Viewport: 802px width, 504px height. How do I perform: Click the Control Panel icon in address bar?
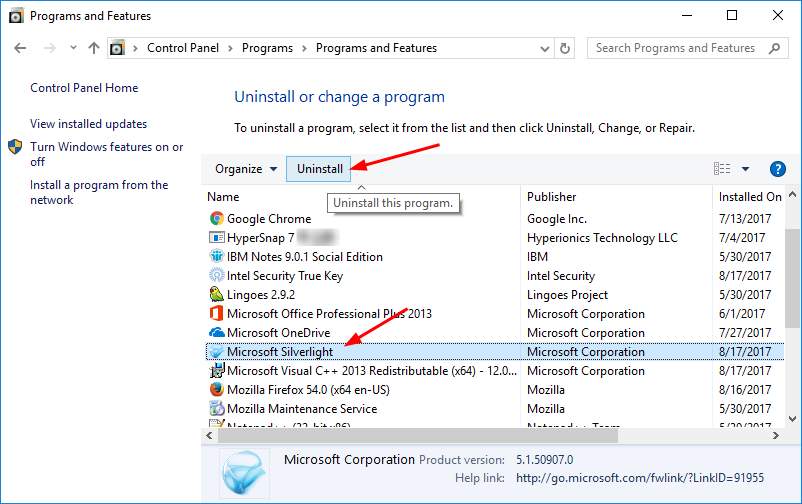(x=117, y=48)
